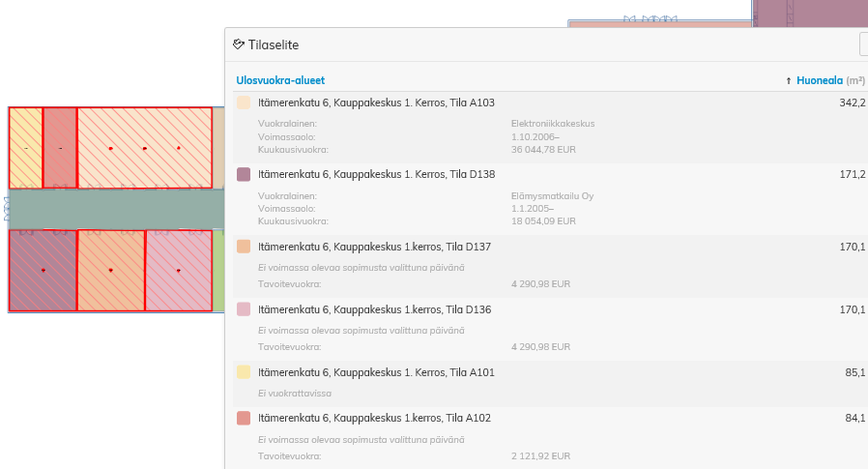Click the Tila D136 pink color swatch

[x=244, y=309]
